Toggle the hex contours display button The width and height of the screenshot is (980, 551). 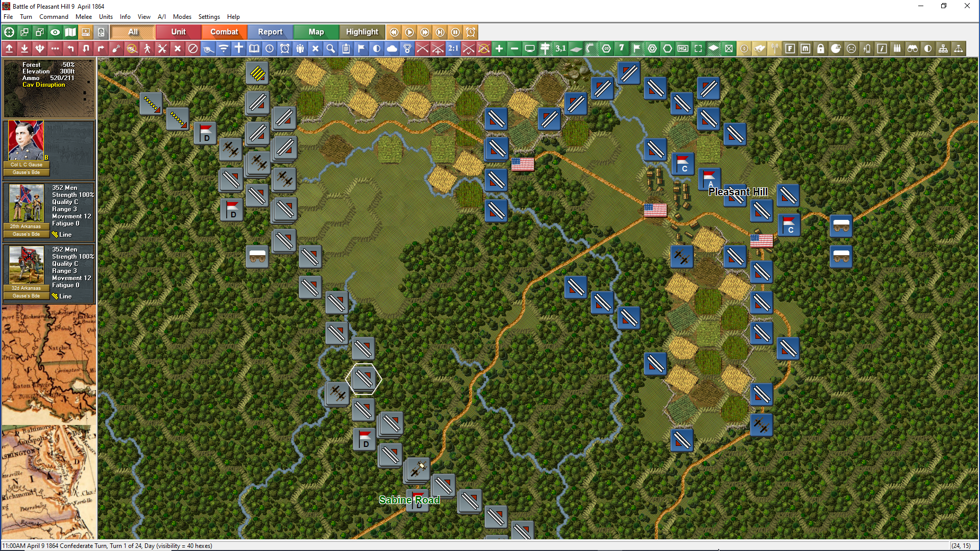(591, 48)
